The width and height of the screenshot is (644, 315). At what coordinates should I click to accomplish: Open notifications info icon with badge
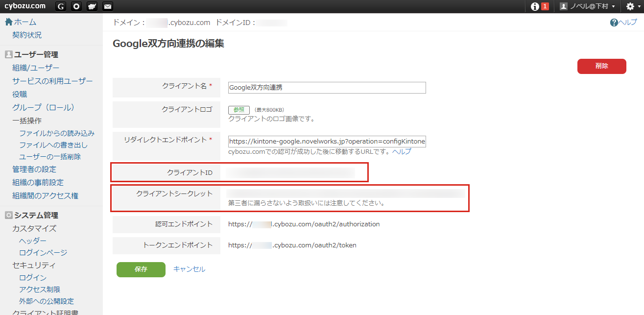(540, 6)
